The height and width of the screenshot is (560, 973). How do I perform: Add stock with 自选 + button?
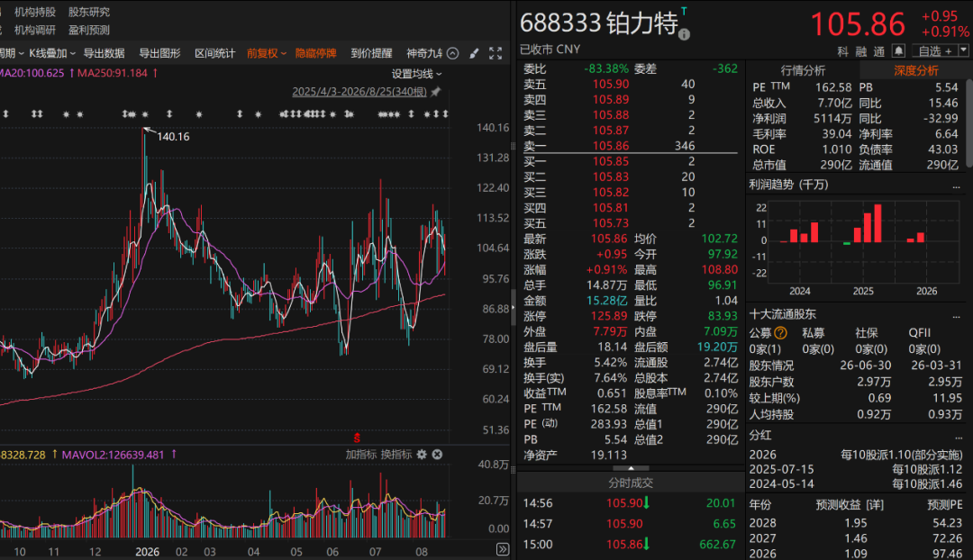click(x=935, y=50)
